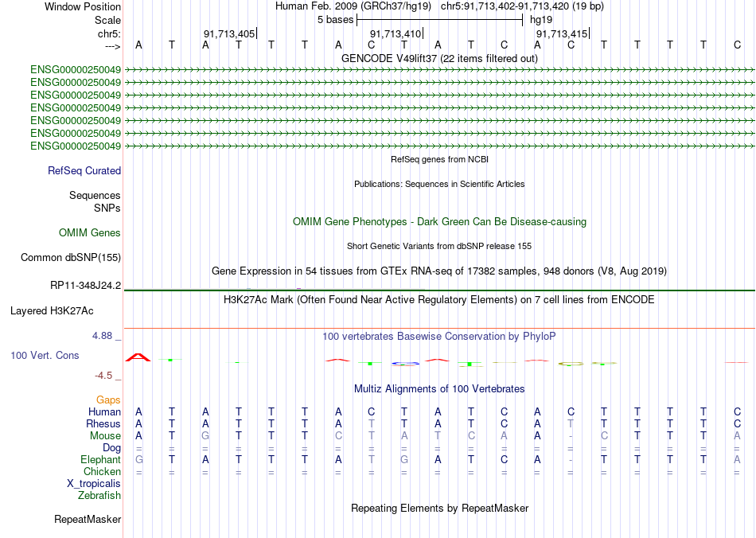
Task: Open 'Multiz Alignments of 100 Vertebrates' title
Action: click(439, 389)
